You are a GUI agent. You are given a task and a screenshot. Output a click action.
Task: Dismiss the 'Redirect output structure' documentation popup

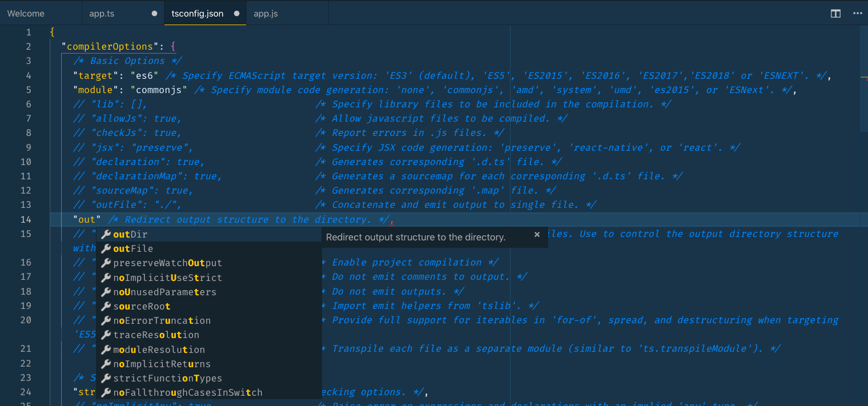[537, 234]
